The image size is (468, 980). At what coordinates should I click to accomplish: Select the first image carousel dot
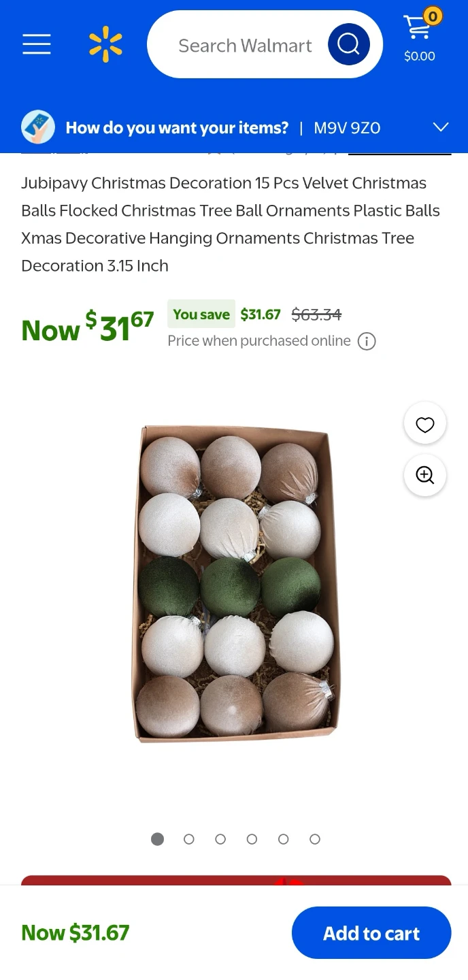[157, 839]
